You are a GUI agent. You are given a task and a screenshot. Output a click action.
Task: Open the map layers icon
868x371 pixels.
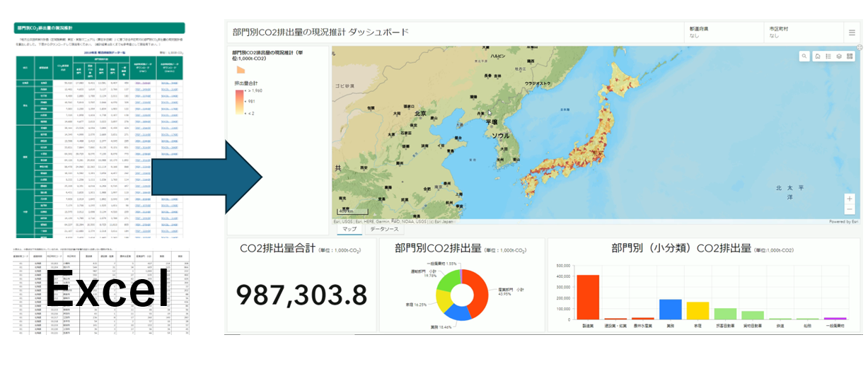click(839, 56)
